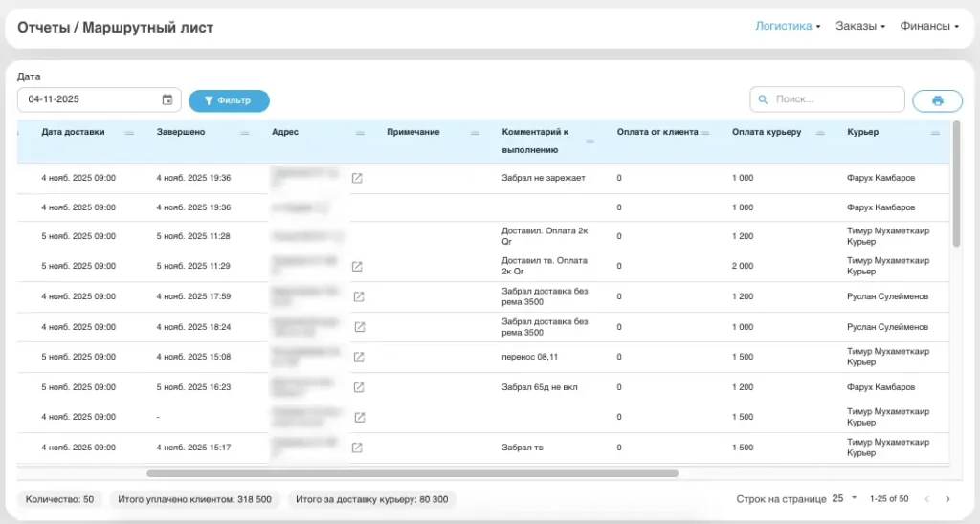980x524 pixels.
Task: Expand the 'Логистика' menu
Action: tap(788, 27)
